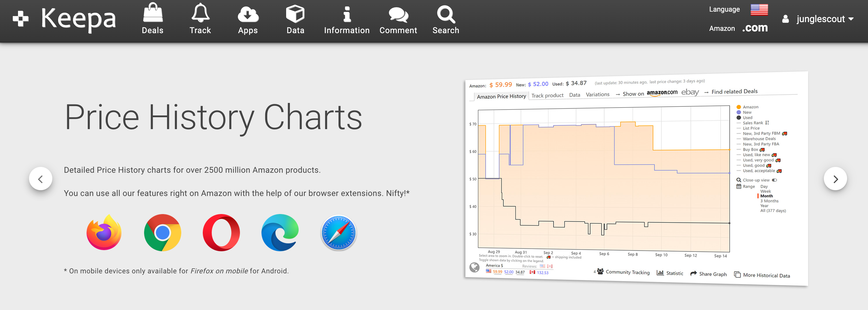Toggle New series in chart legend
Screen dimensions: 868x310
(744, 112)
